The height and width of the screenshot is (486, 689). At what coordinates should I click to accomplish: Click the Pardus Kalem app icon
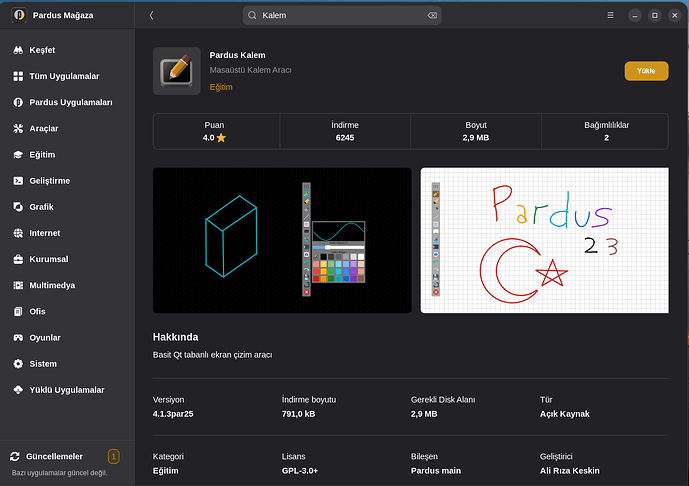click(177, 71)
